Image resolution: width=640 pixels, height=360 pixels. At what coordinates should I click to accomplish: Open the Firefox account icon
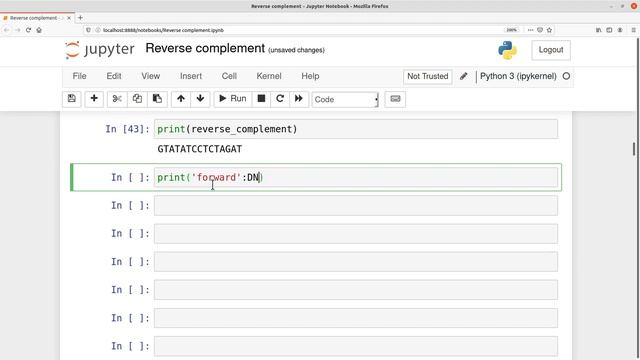pyautogui.click(x=620, y=30)
